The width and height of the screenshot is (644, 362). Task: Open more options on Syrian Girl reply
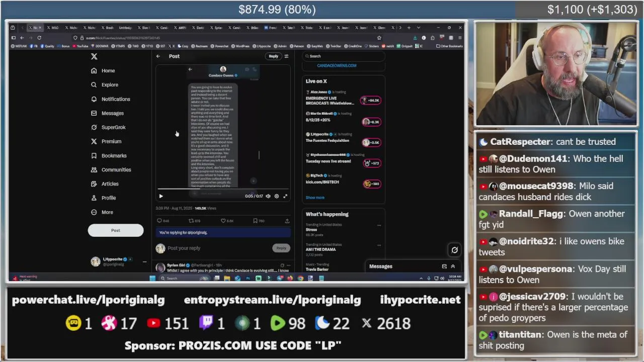click(x=289, y=265)
